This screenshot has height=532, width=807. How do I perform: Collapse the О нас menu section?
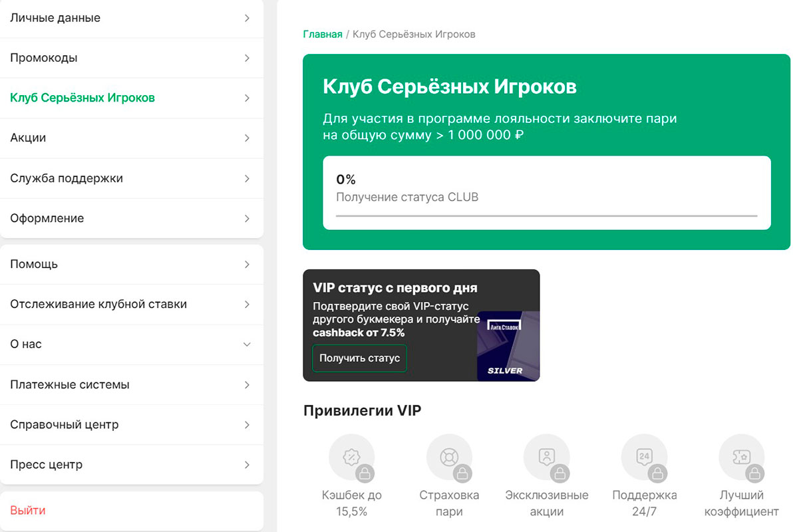(x=131, y=344)
